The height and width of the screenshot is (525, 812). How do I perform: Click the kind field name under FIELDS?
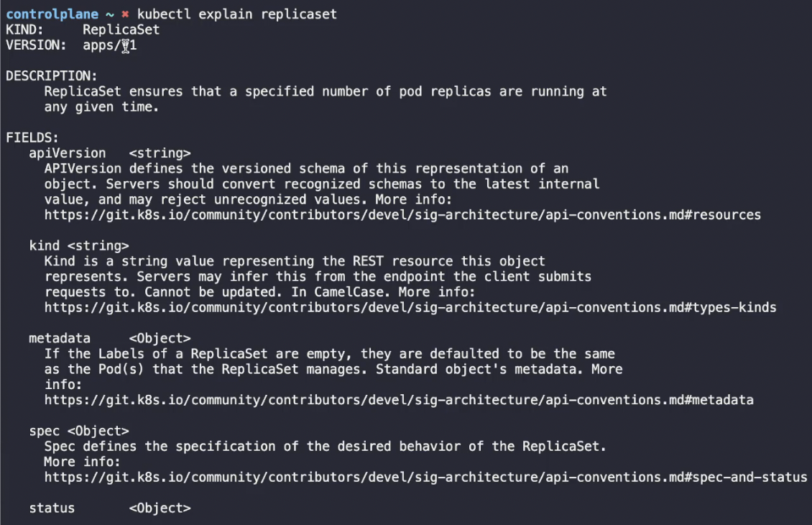coord(44,246)
